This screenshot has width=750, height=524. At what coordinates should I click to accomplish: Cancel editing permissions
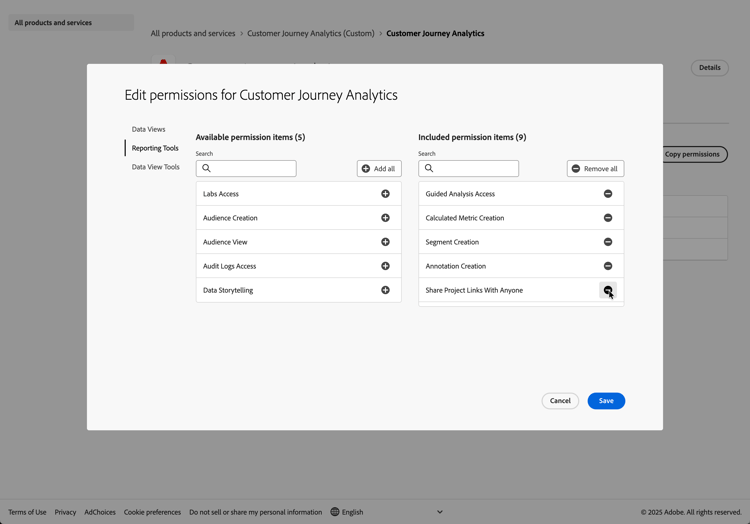pyautogui.click(x=560, y=401)
